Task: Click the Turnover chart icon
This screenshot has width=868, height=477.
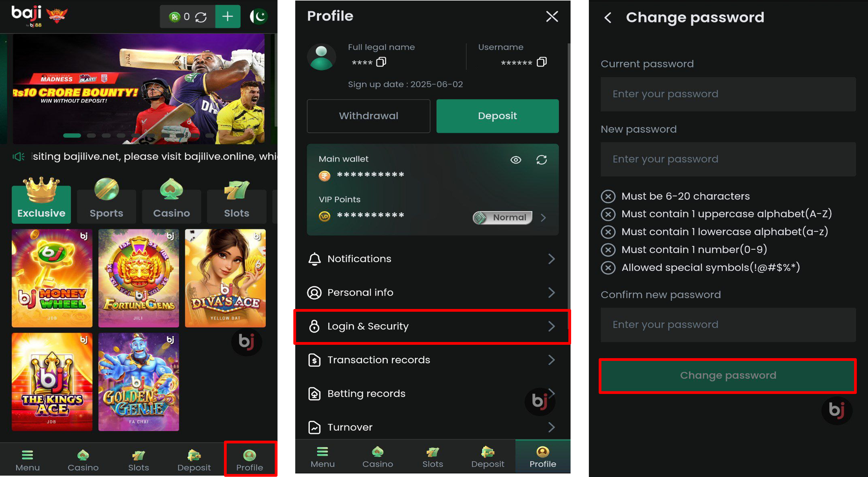Action: click(x=314, y=428)
